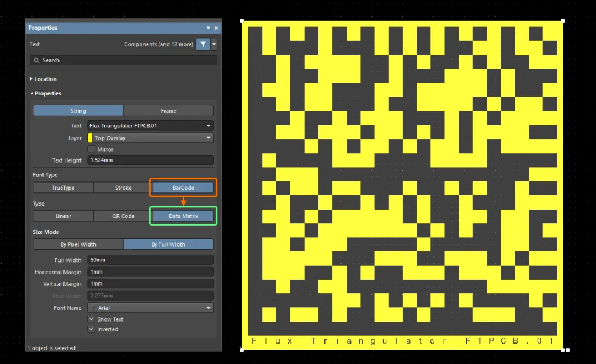Select the QR Code barcode type
The width and height of the screenshot is (596, 364).
pyautogui.click(x=123, y=216)
